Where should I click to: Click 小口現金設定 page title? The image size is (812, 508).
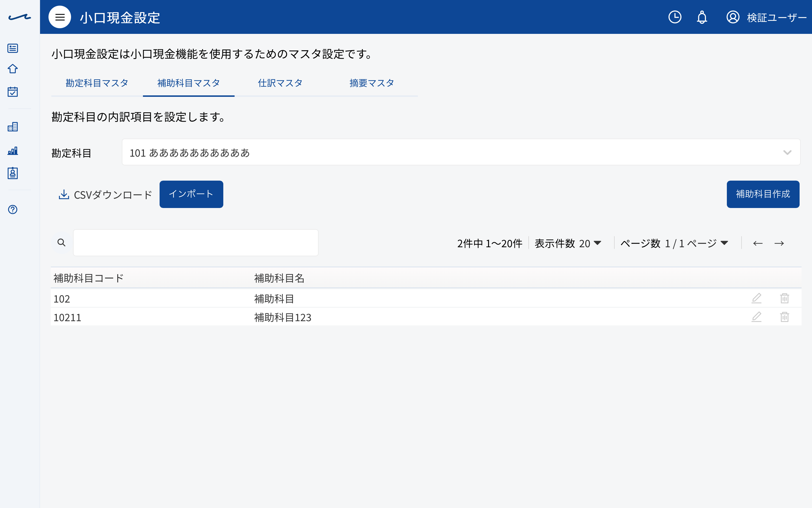pyautogui.click(x=120, y=17)
